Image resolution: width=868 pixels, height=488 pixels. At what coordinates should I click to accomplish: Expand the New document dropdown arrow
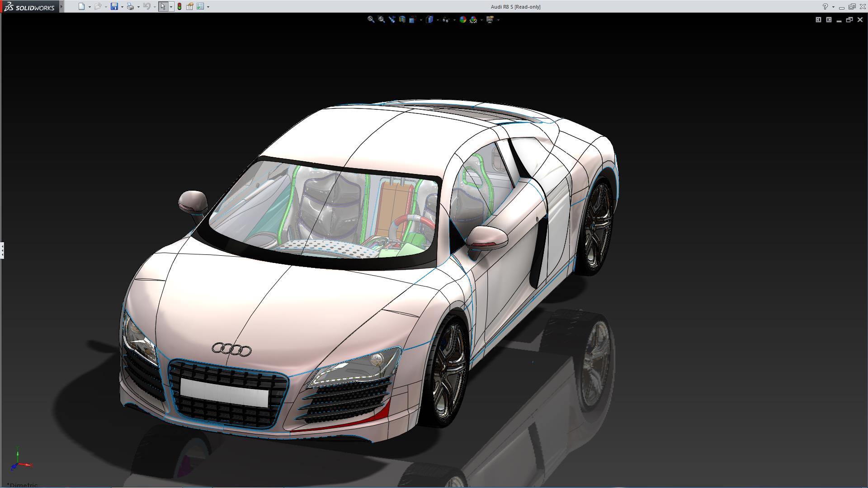pos(90,7)
